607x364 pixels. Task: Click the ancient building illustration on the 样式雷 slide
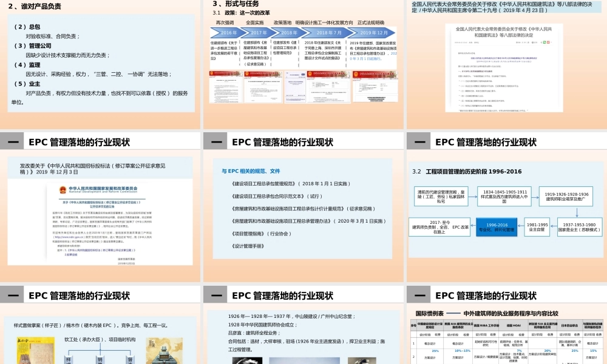tap(164, 351)
